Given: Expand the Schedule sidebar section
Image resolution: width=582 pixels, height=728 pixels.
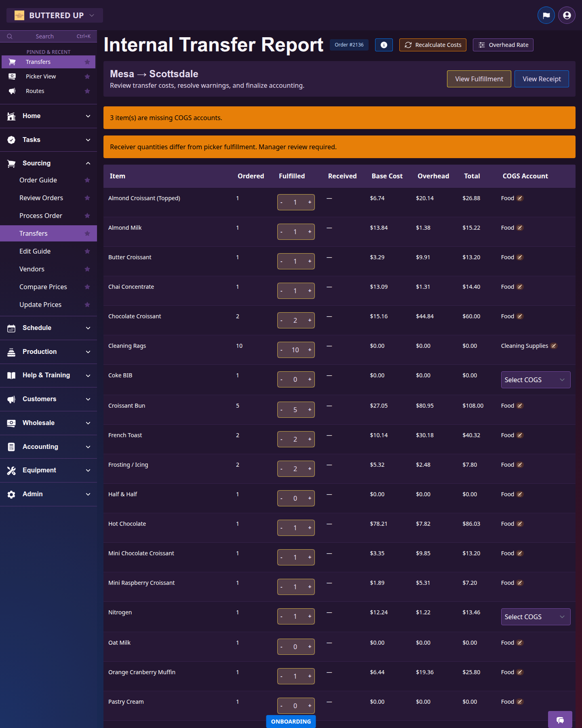Looking at the screenshot, I should point(48,328).
